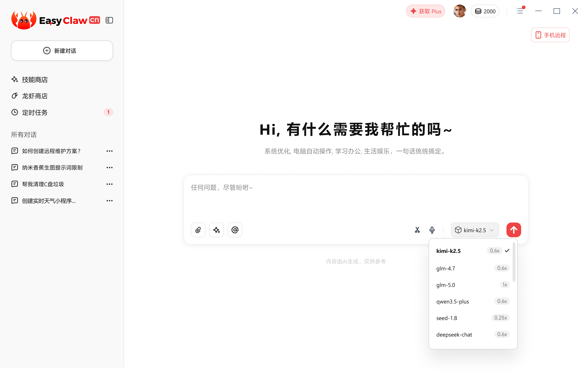Viewport: 588px width, 377px height.
Task: Click the 获取 Plus upgrade button
Action: tap(425, 11)
